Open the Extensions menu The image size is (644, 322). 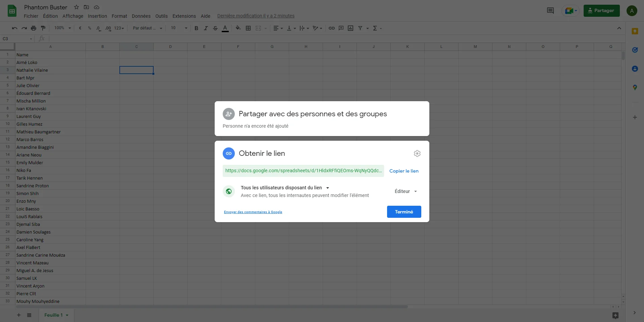[x=184, y=16]
